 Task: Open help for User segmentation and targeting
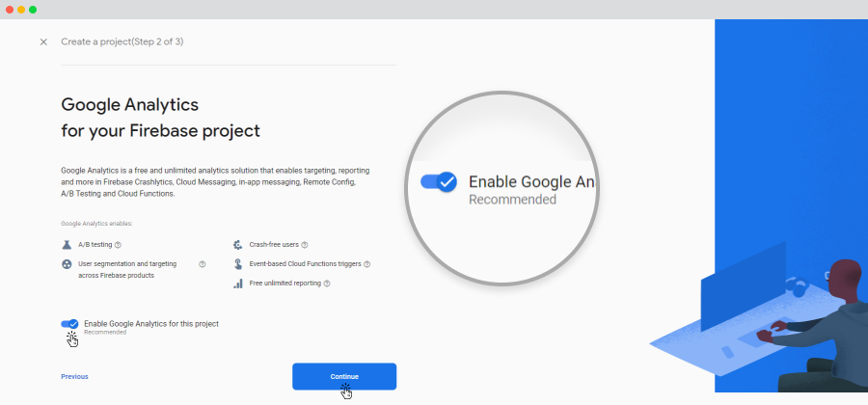point(203,264)
